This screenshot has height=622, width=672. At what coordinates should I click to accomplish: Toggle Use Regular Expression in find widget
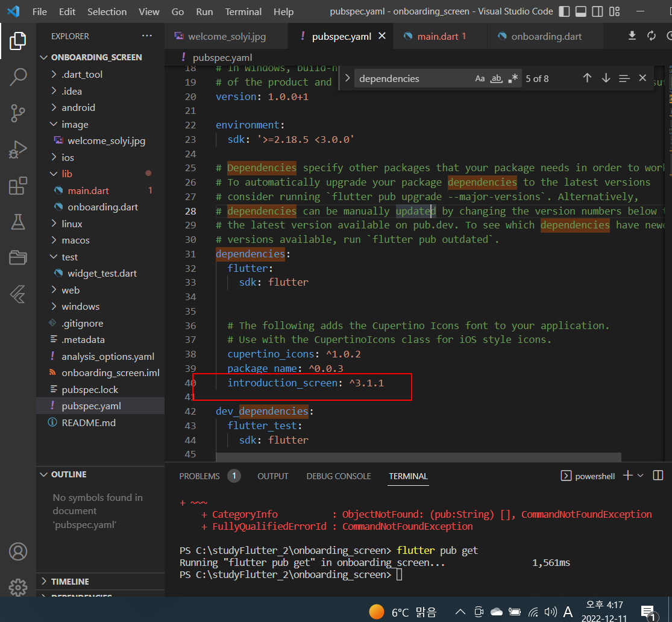[x=512, y=78]
